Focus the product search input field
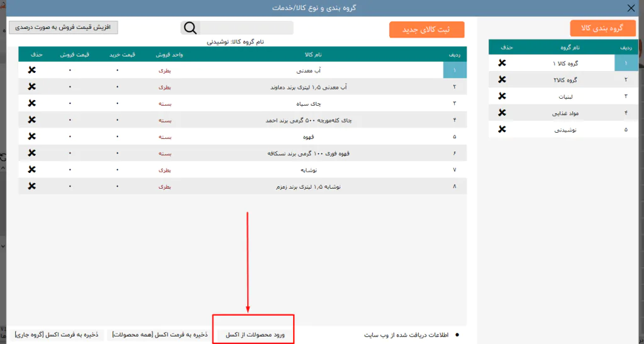This screenshot has height=344, width=644. coord(246,28)
